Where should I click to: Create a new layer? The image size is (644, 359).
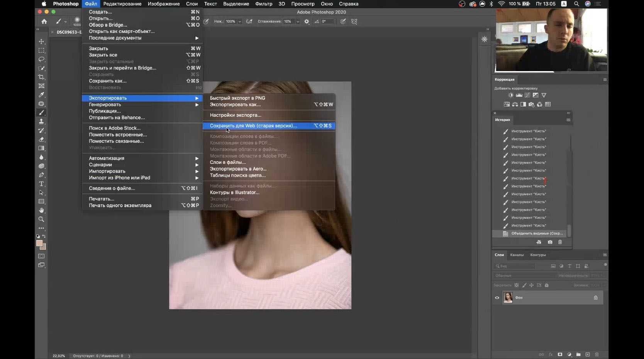coord(588,354)
